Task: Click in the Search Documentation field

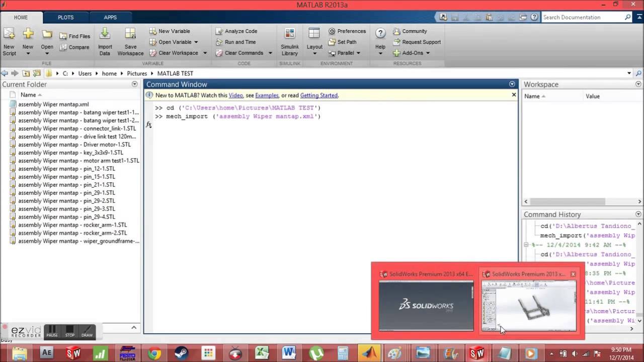Action: [x=583, y=17]
